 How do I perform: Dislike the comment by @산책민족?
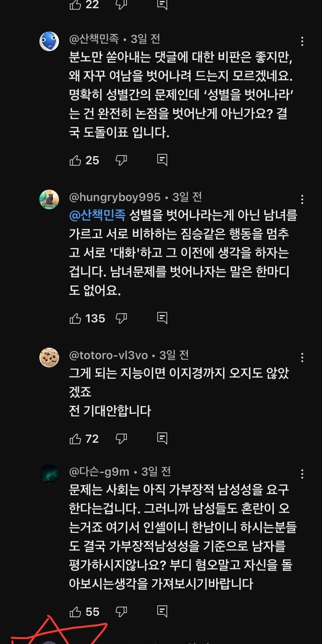tap(121, 160)
